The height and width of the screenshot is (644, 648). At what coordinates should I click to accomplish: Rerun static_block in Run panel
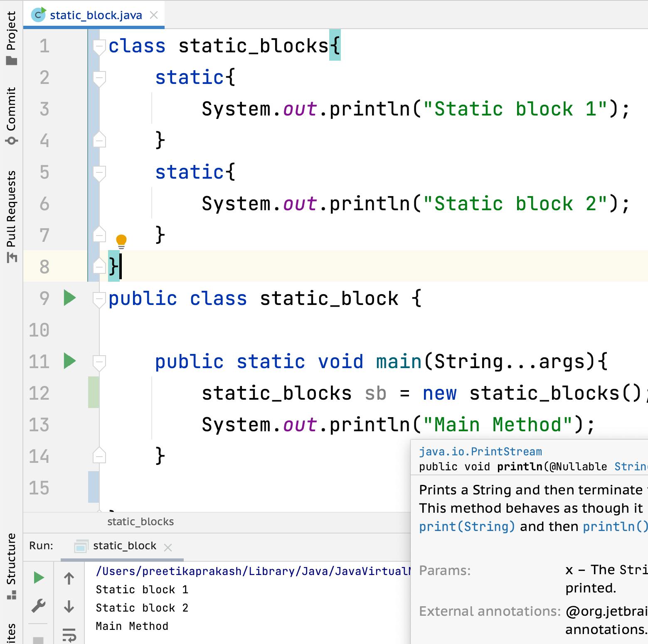(39, 578)
